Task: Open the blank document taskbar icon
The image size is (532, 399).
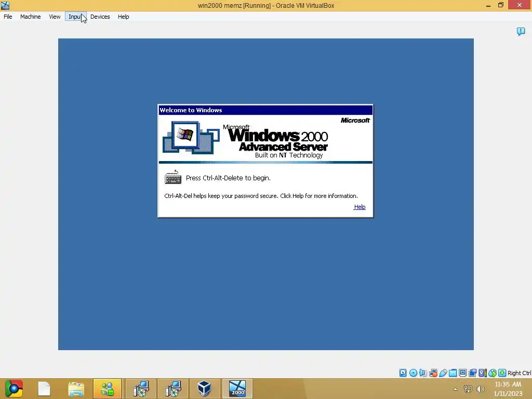Action: 44,389
